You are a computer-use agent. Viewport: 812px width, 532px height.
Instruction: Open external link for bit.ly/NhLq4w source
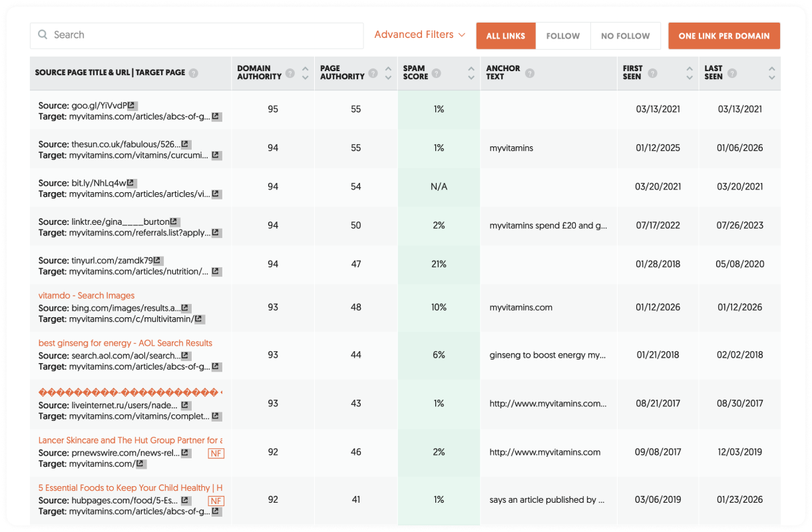(131, 182)
